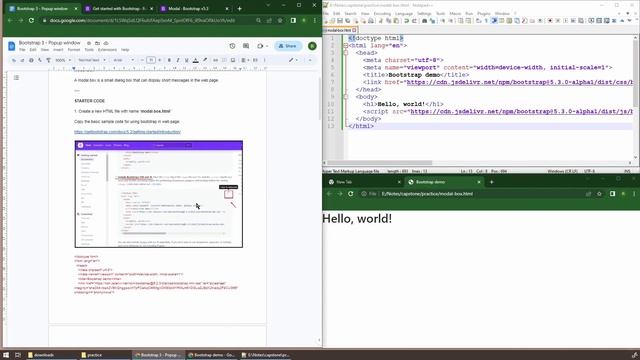Open the practice folder on the taskbar
Viewport: 640px width, 360px height.
(104, 355)
